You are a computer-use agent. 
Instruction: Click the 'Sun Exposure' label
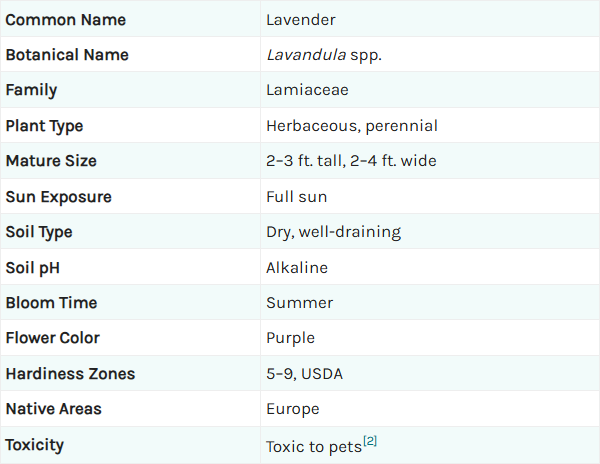59,197
